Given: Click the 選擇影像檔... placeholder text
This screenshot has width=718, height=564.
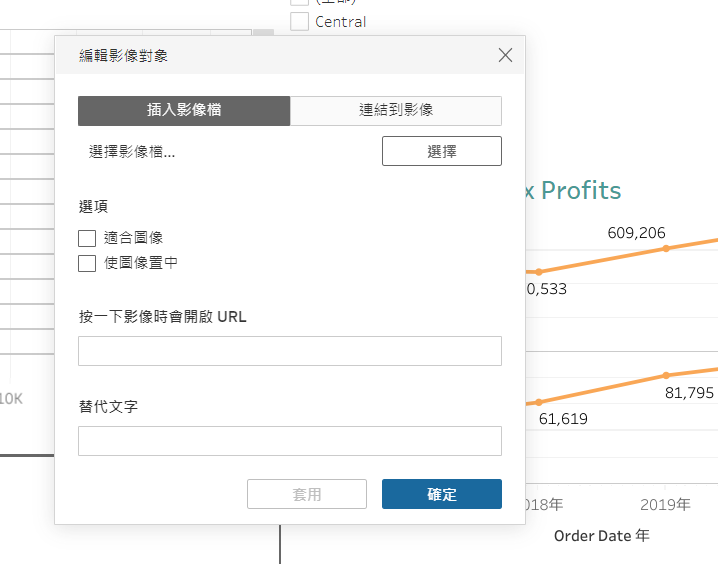Looking at the screenshot, I should (x=132, y=152).
